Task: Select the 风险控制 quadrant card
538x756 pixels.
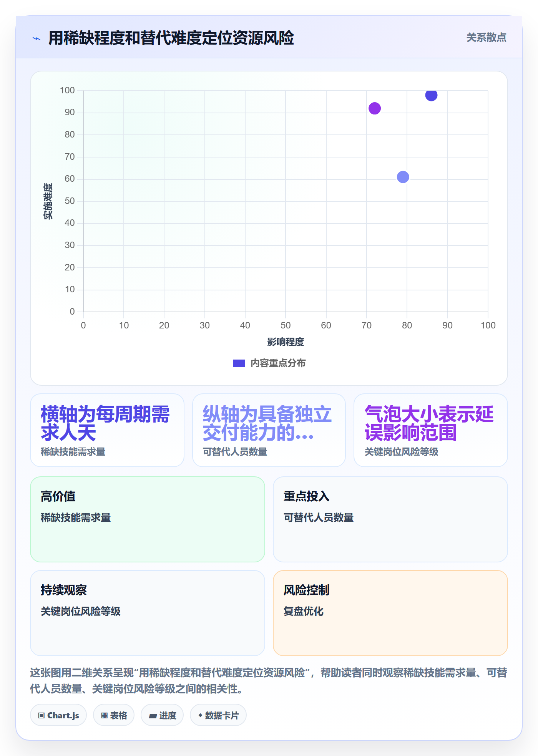Action: click(390, 613)
